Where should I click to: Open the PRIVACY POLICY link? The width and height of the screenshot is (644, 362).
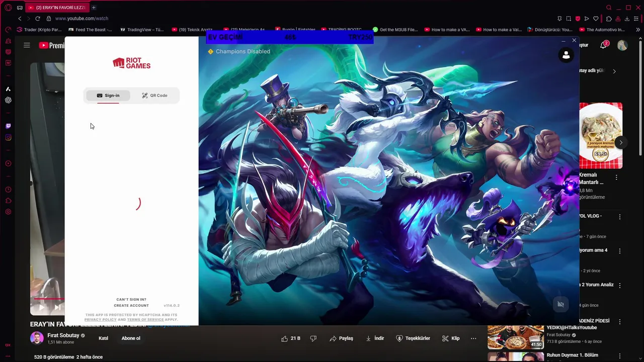tap(100, 320)
